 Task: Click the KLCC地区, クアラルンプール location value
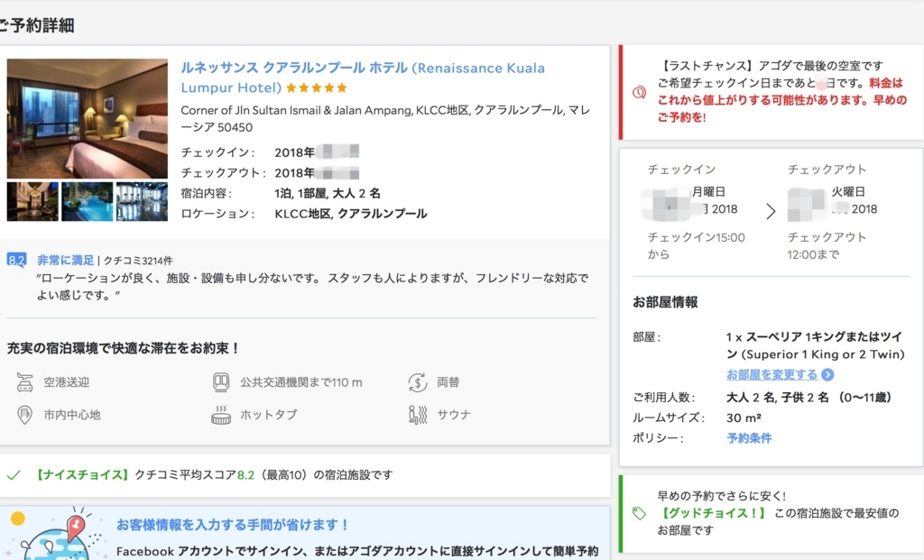(351, 214)
